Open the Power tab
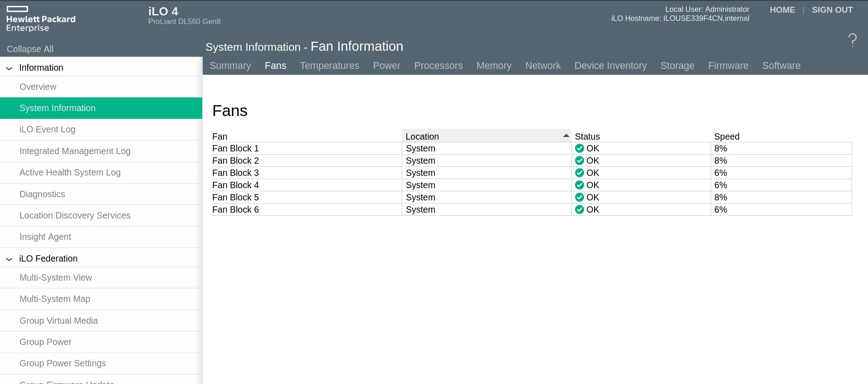 (387, 66)
